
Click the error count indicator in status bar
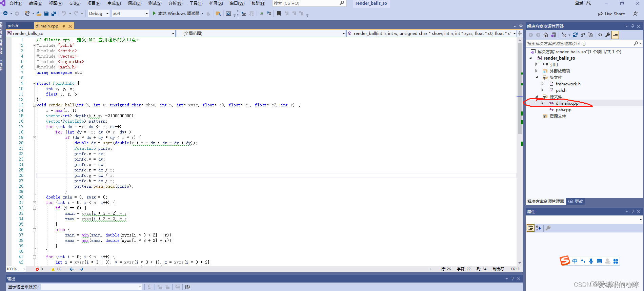39,269
